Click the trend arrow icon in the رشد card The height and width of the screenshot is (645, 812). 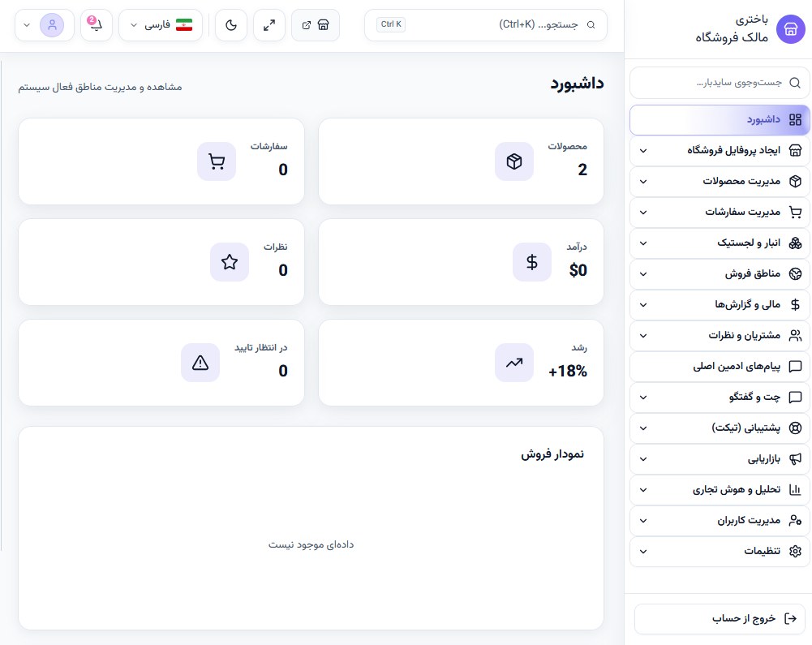[x=514, y=363]
